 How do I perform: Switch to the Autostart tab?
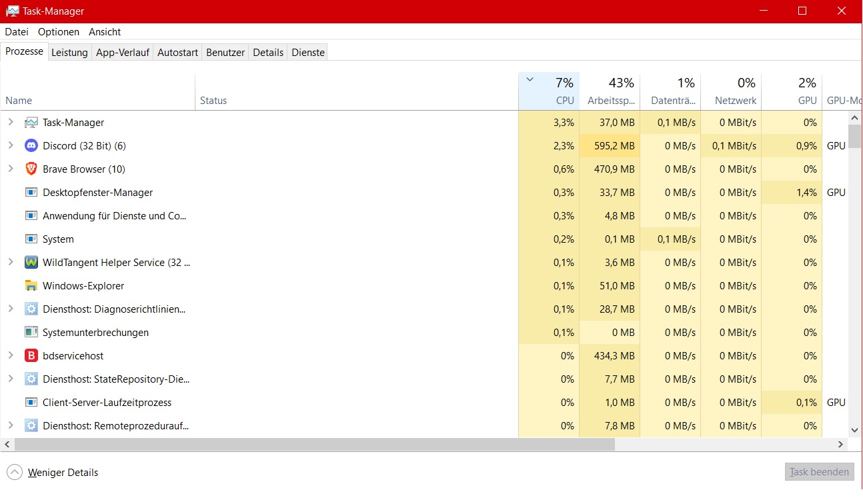point(177,53)
